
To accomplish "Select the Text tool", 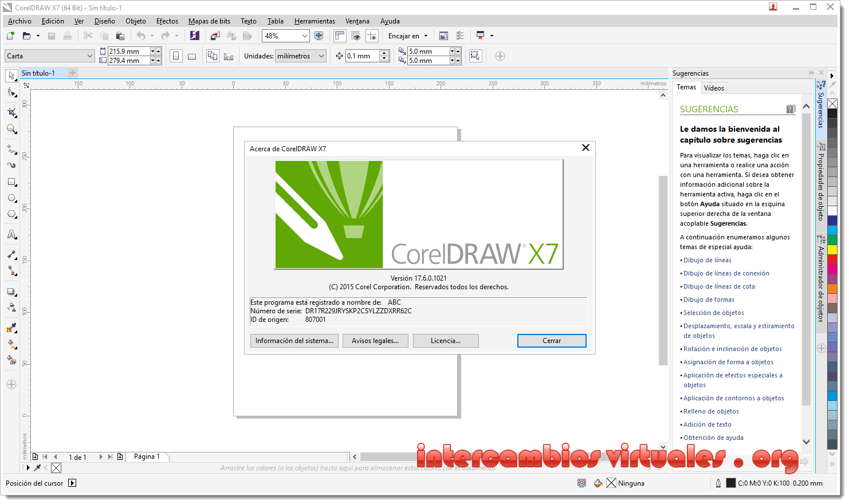I will (x=11, y=234).
